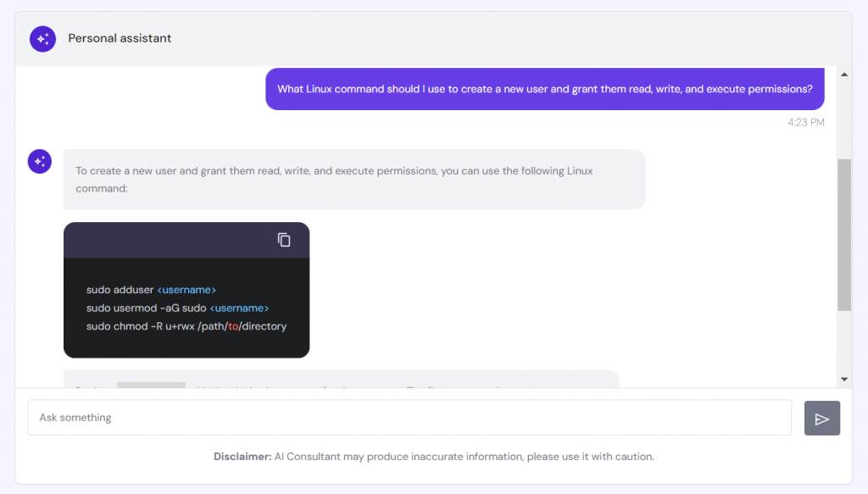
Task: Click the 'sudo chmod -R u+rwx' command text
Action: (x=140, y=326)
